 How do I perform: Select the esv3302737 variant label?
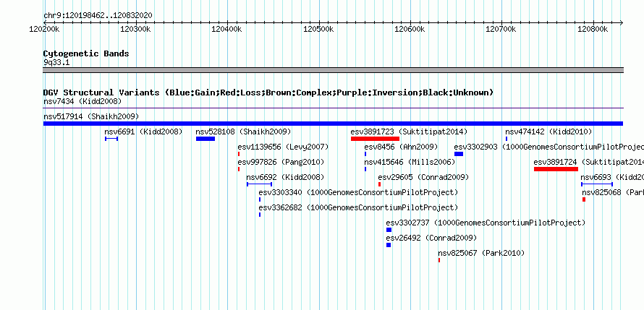(486, 223)
